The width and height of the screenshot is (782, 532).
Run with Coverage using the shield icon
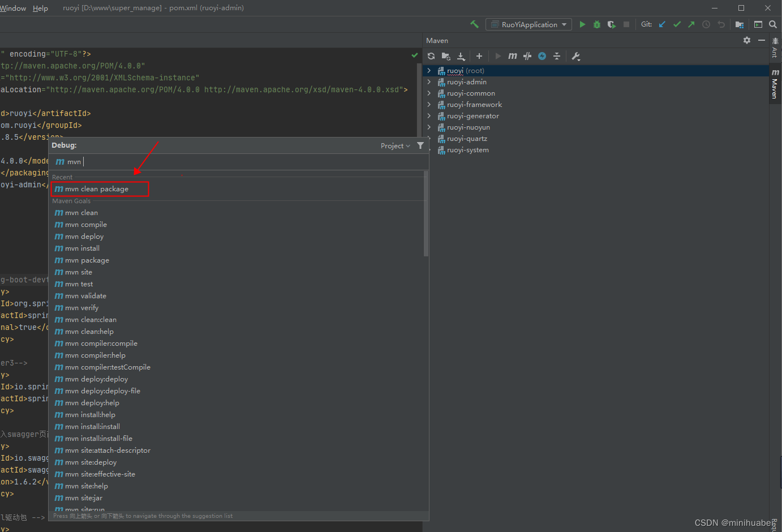coord(612,24)
